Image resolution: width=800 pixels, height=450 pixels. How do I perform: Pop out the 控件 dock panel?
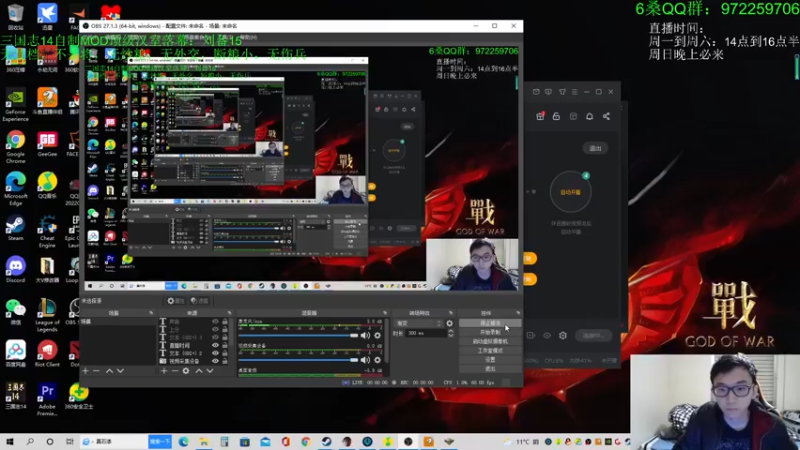pyautogui.click(x=518, y=313)
